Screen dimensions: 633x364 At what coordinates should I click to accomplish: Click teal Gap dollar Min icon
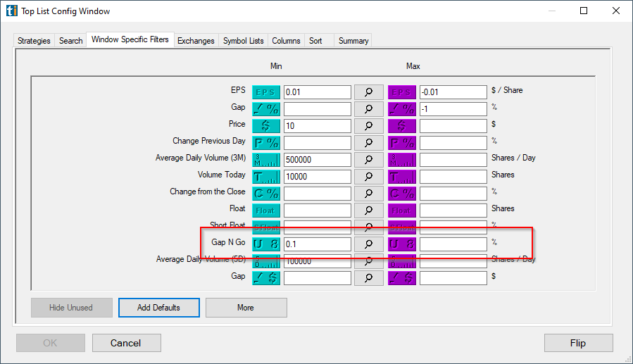tap(266, 278)
